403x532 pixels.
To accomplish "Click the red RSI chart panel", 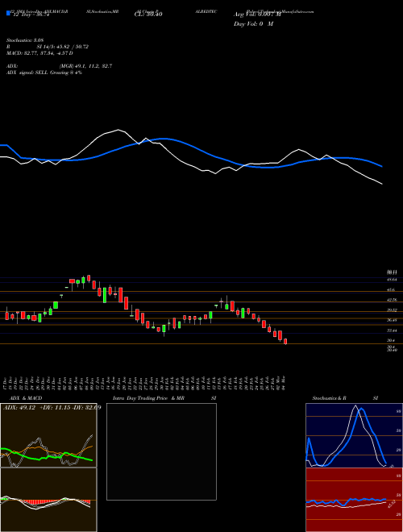I will pyautogui.click(x=354, y=500).
